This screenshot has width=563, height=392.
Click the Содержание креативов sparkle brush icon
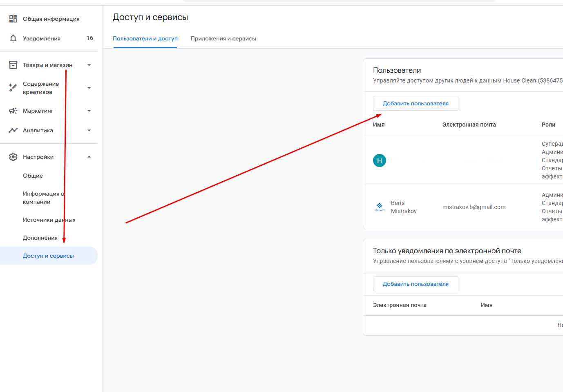pos(13,88)
